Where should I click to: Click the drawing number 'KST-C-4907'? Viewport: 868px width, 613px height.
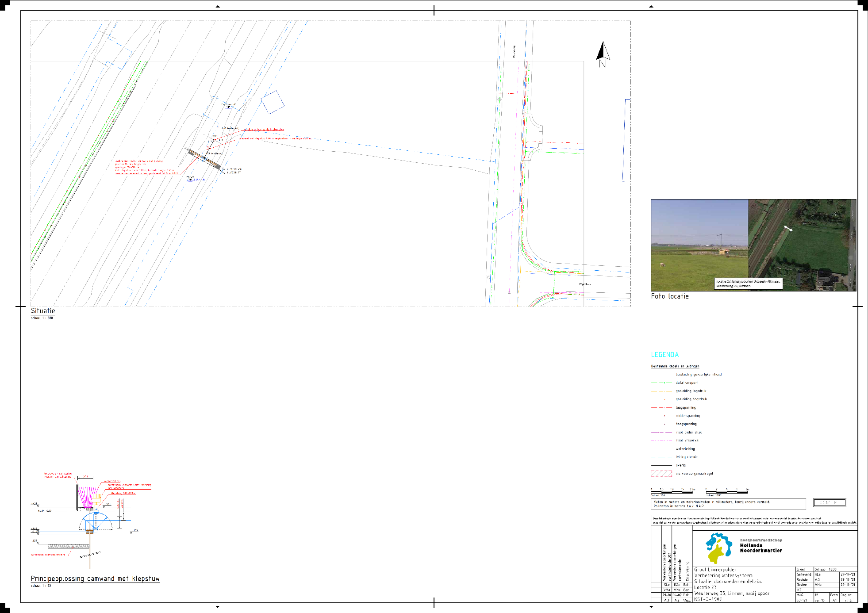[x=708, y=599]
